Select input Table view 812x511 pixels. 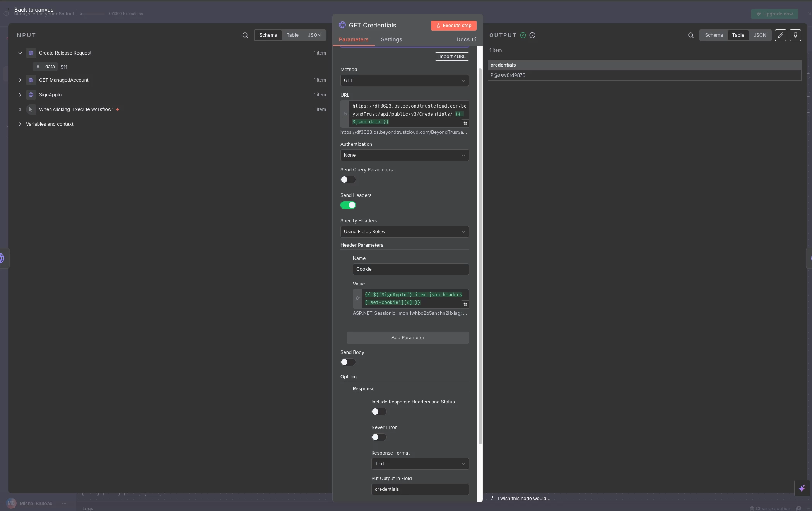pyautogui.click(x=292, y=35)
